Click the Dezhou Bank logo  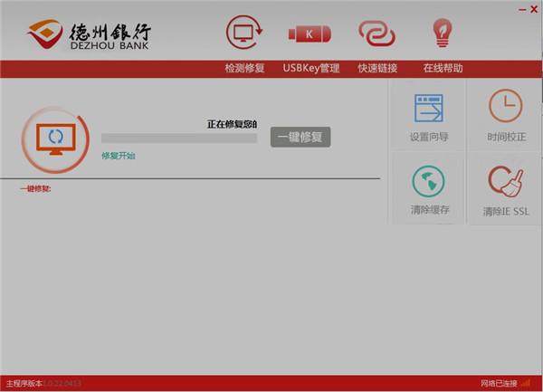[89, 34]
